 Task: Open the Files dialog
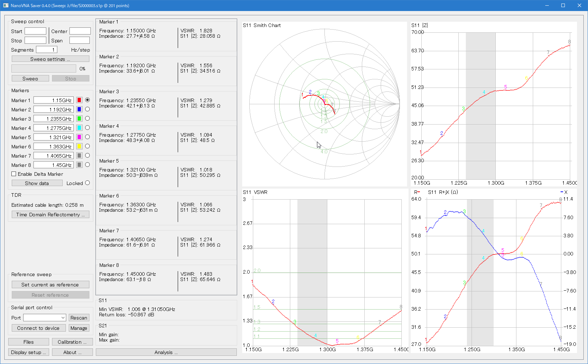coord(28,342)
